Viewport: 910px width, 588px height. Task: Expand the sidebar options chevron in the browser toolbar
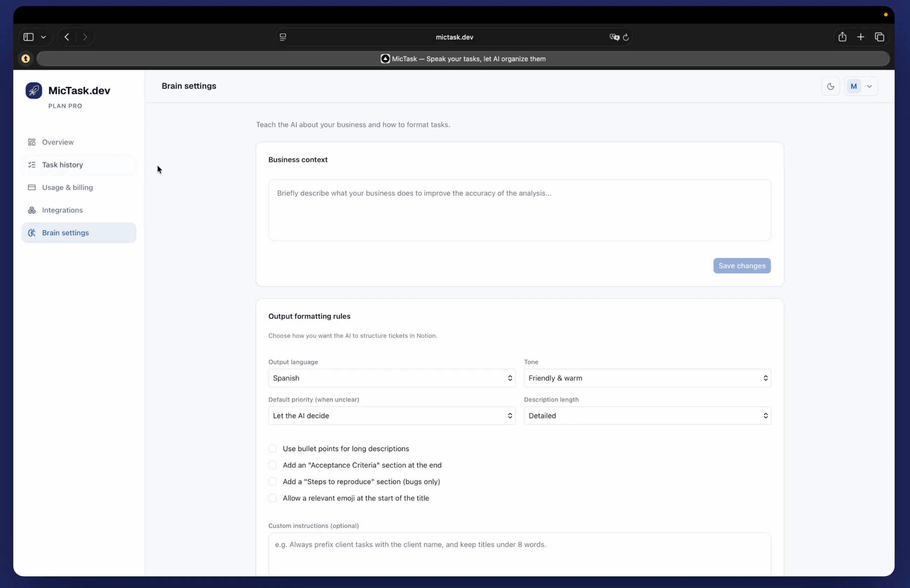[43, 37]
